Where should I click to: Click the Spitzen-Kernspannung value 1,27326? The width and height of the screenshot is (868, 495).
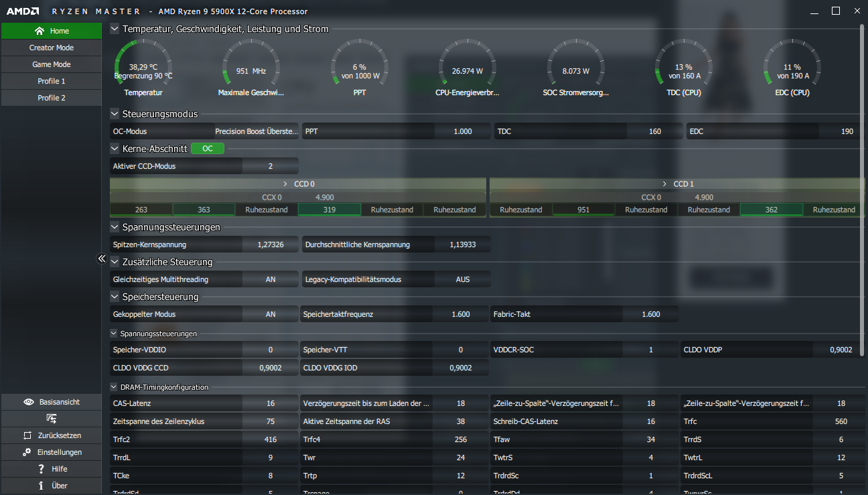[271, 244]
